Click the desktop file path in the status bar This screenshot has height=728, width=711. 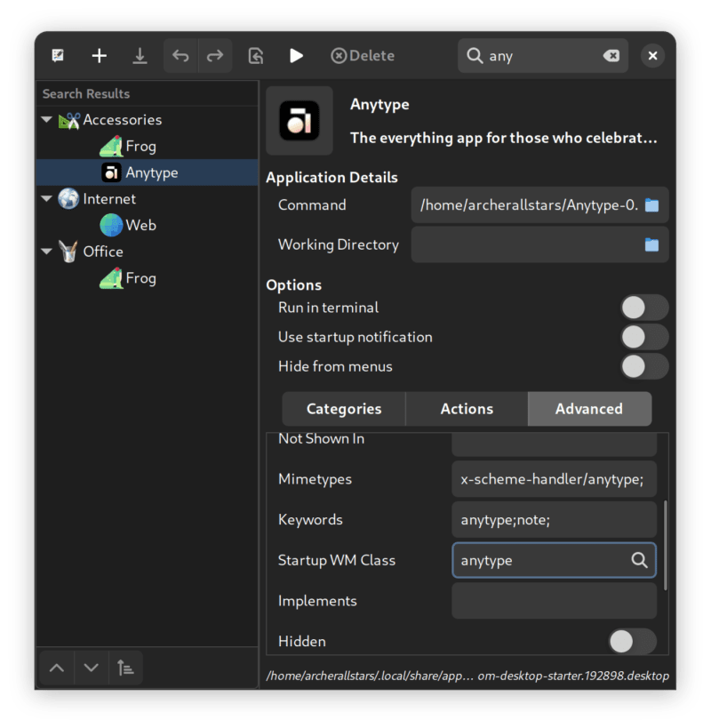tap(467, 676)
